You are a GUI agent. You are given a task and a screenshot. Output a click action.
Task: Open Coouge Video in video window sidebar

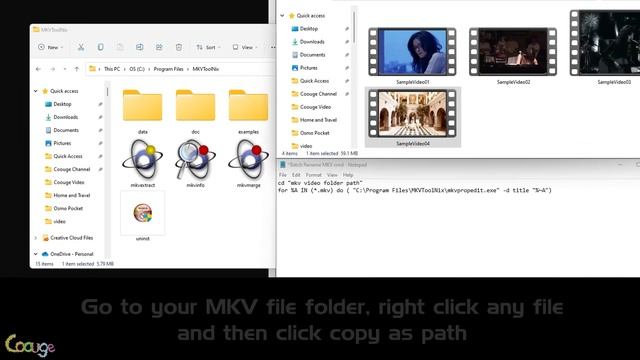point(315,107)
